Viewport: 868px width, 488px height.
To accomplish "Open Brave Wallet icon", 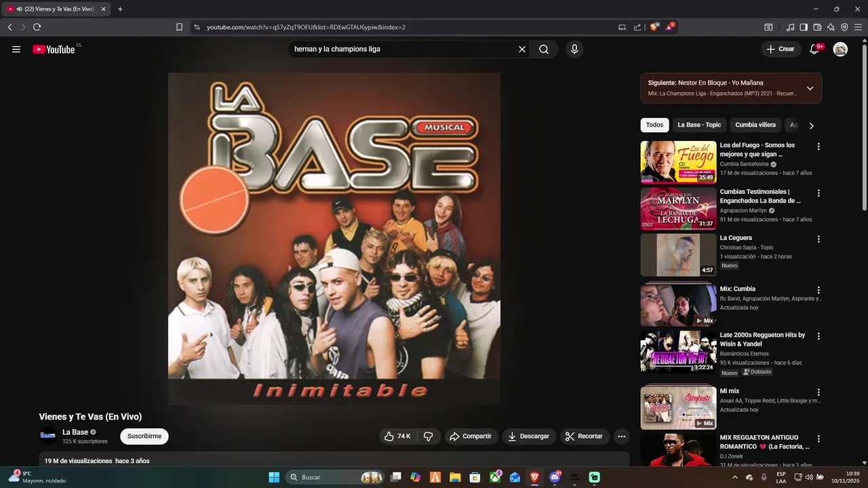I will [x=817, y=27].
